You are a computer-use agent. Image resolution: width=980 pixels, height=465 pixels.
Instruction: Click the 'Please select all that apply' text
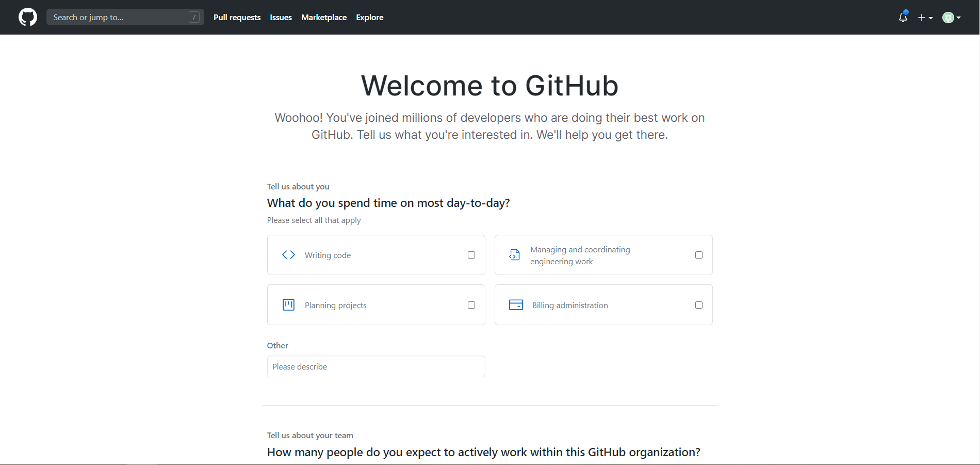(314, 220)
